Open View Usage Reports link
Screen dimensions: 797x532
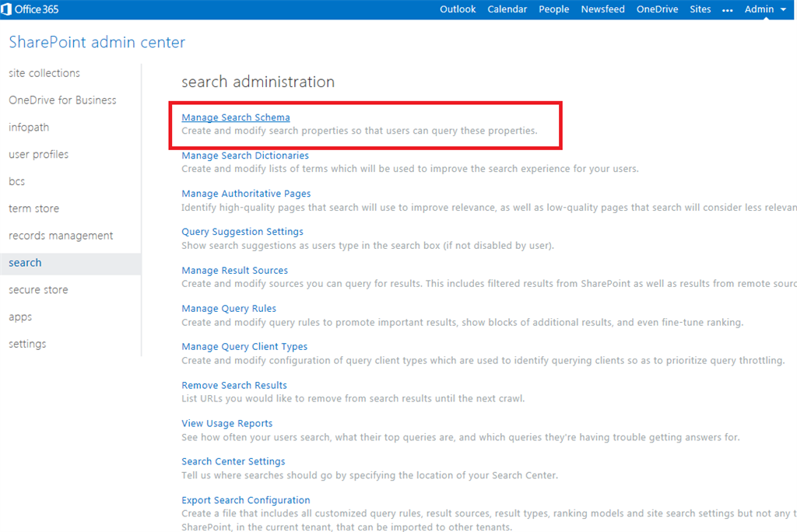[x=227, y=423]
